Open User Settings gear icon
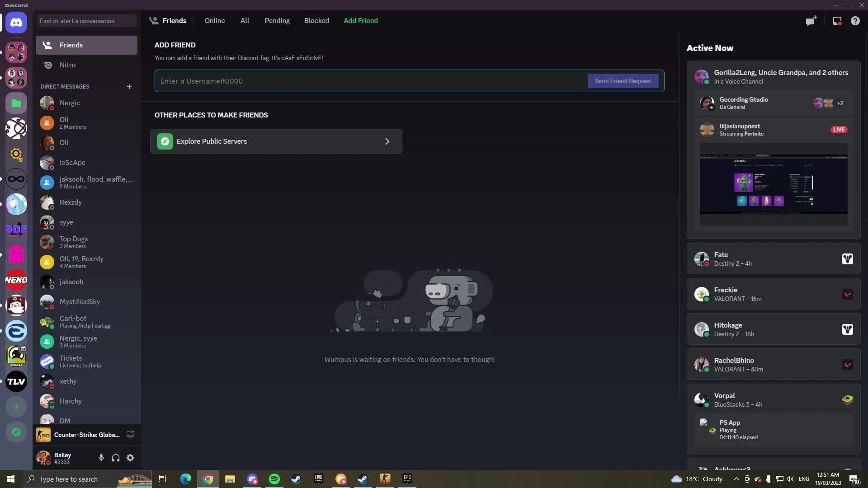The image size is (868, 488). [130, 458]
